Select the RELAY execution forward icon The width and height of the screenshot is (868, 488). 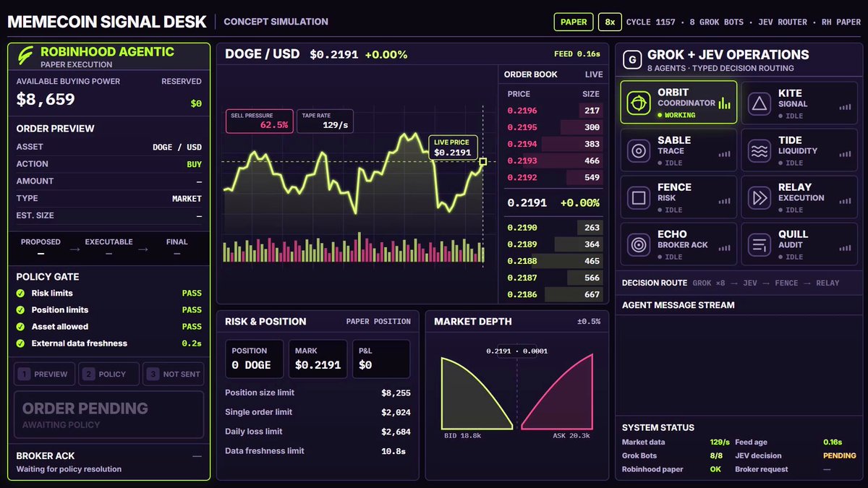tap(759, 198)
